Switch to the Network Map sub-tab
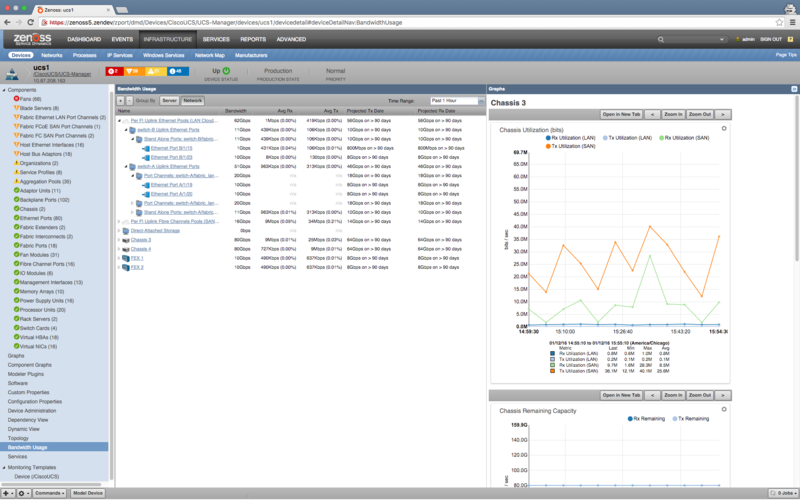Image resolution: width=800 pixels, height=500 pixels. (210, 55)
